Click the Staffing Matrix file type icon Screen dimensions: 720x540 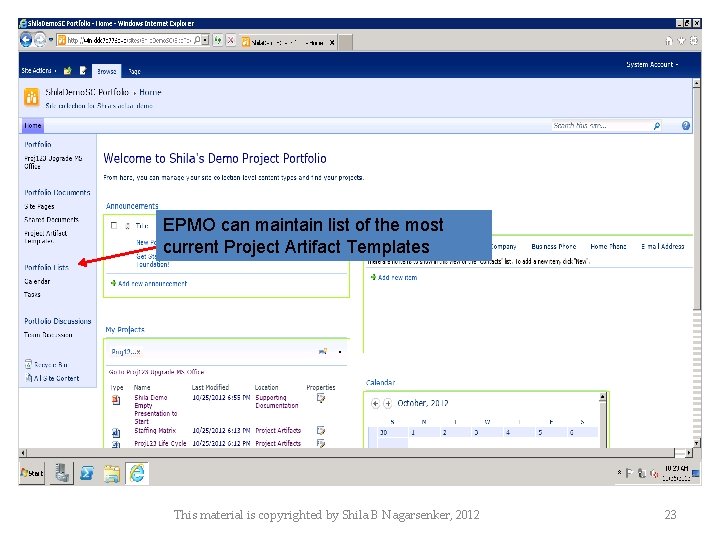pyautogui.click(x=116, y=433)
